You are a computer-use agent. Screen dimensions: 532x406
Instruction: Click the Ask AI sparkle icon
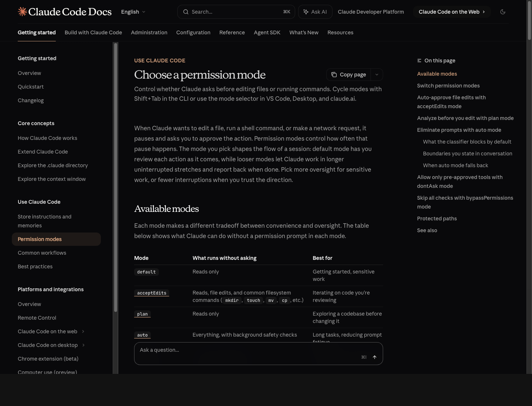click(306, 12)
